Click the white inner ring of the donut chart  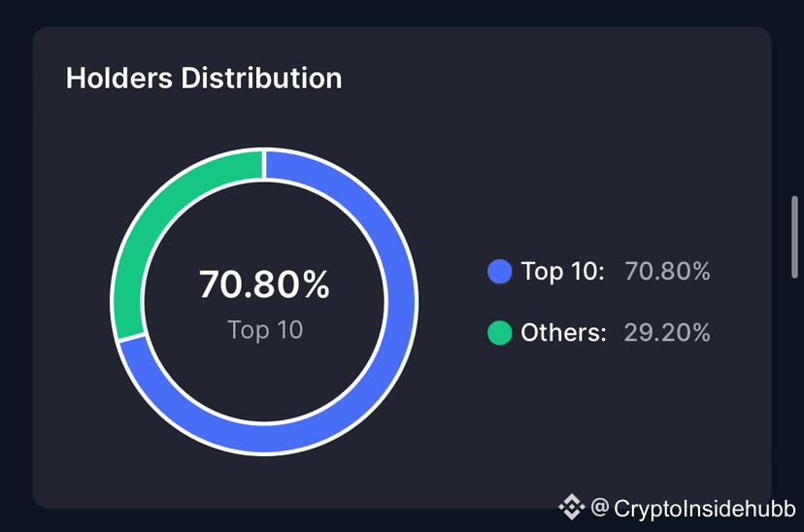click(x=385, y=302)
